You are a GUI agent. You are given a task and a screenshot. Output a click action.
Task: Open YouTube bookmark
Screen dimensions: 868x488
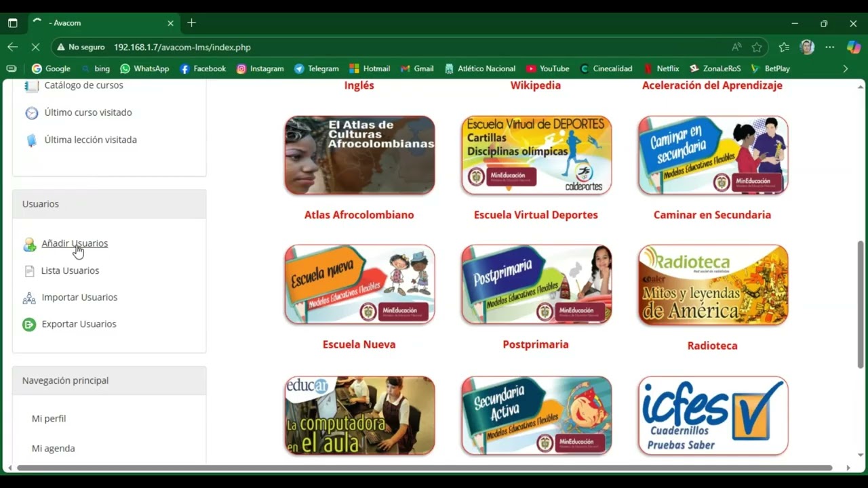coord(547,68)
